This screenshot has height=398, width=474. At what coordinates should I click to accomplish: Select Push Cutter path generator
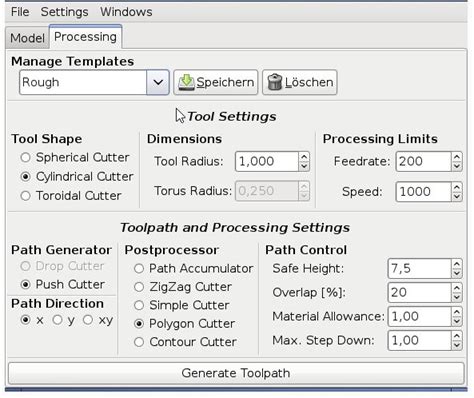(x=63, y=284)
